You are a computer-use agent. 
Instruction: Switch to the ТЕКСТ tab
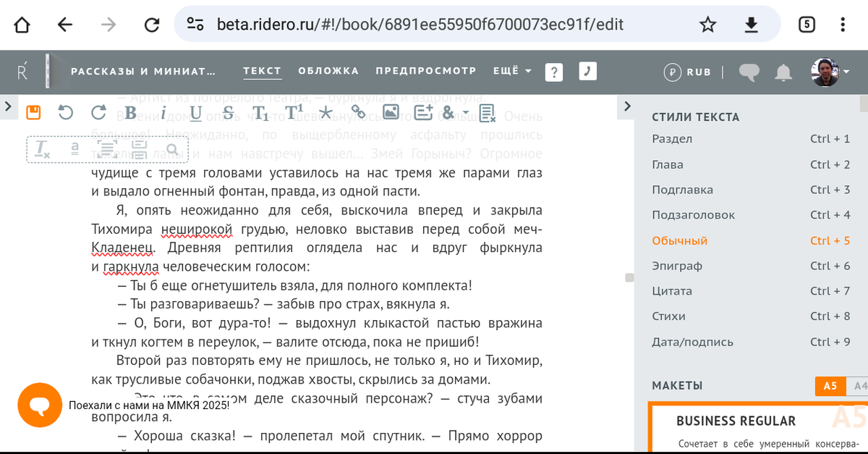click(x=262, y=71)
